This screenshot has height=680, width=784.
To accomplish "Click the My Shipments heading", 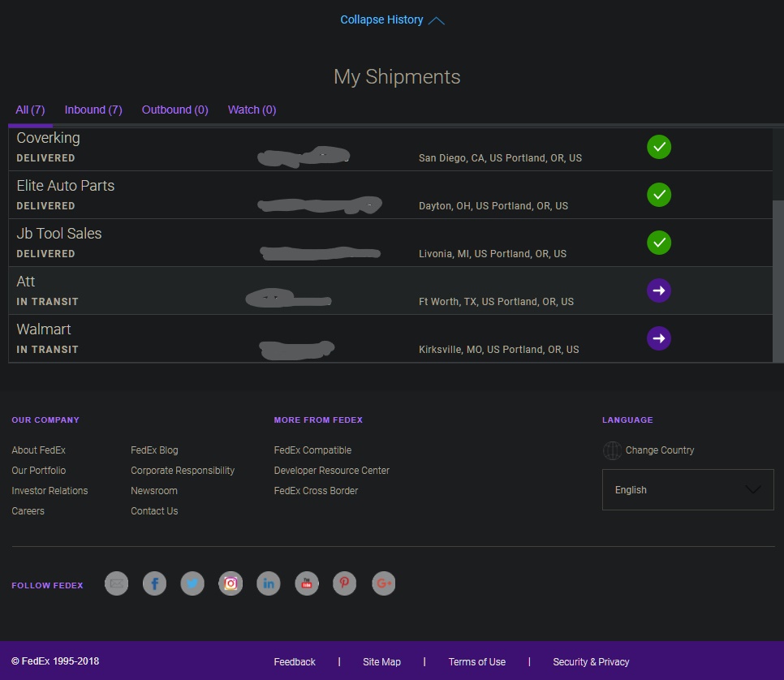I will coord(397,78).
